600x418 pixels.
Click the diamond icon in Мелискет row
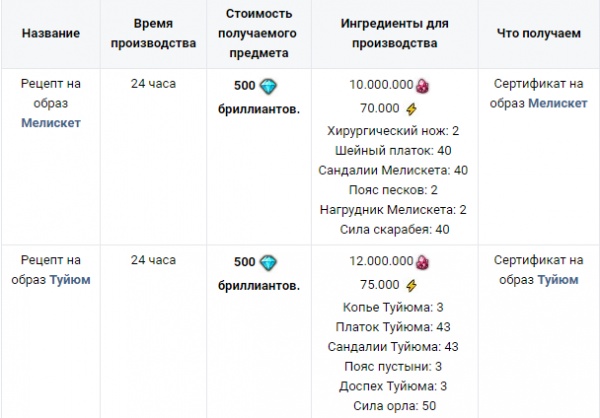pos(268,87)
